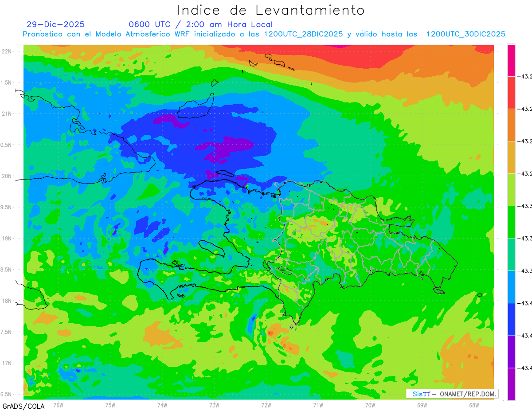
Task: Click the '68W' longitude axis label
Action: pos(474,405)
